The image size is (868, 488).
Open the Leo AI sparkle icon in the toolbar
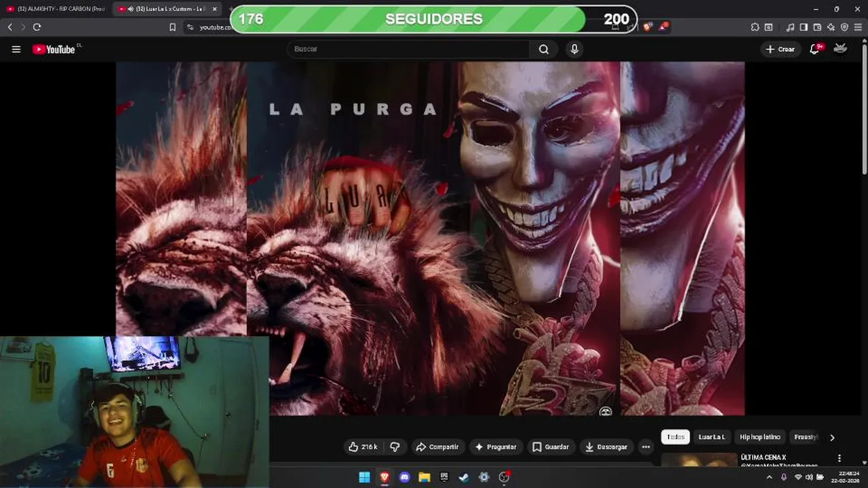(831, 27)
